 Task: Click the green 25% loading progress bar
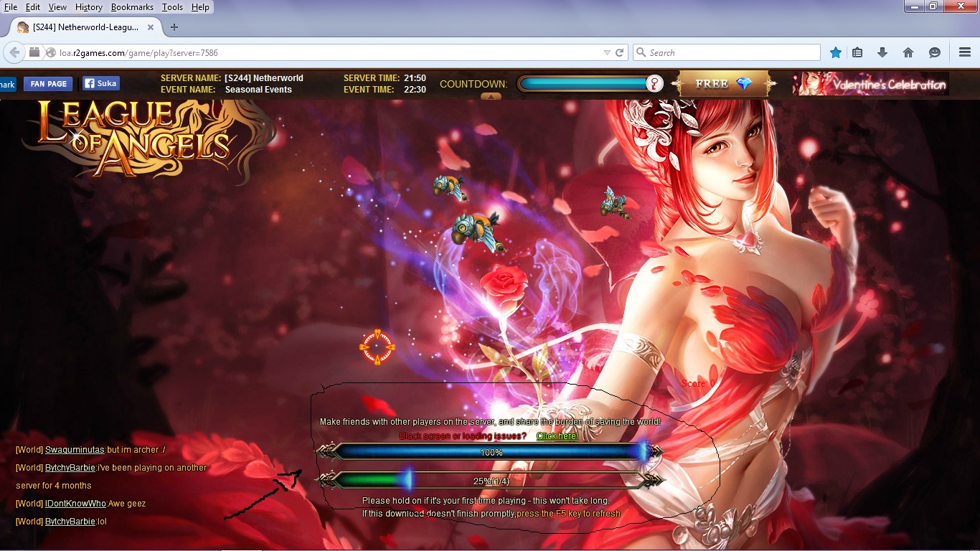coord(491,481)
